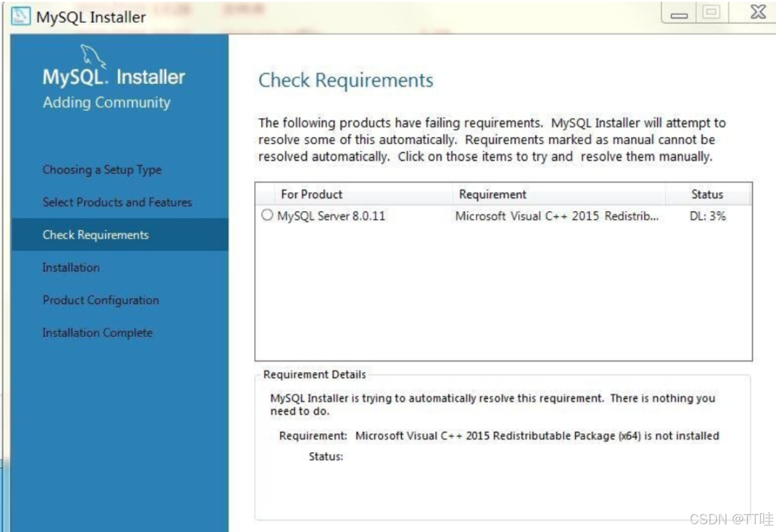Select the MySQL Server 8.0.11 row text
This screenshot has height=532, width=776.
331,216
